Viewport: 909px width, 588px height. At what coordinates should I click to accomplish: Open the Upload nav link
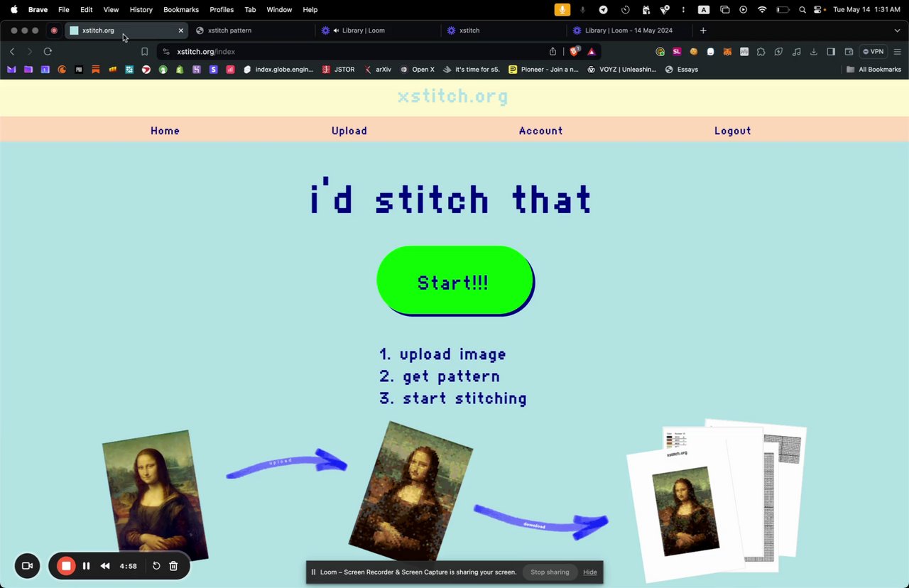tap(349, 131)
